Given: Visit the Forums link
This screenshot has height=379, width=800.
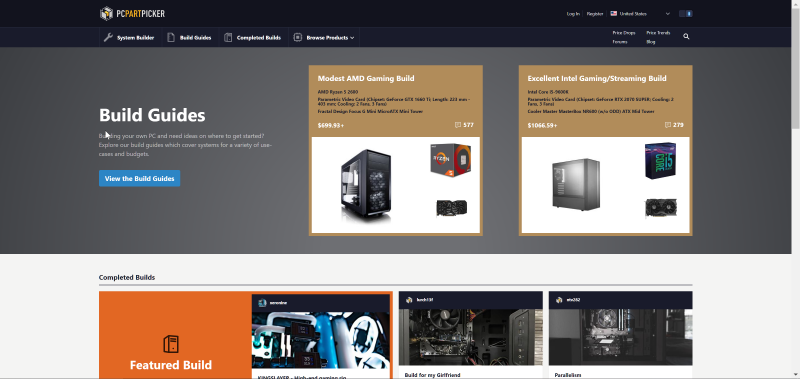Looking at the screenshot, I should click(619, 42).
